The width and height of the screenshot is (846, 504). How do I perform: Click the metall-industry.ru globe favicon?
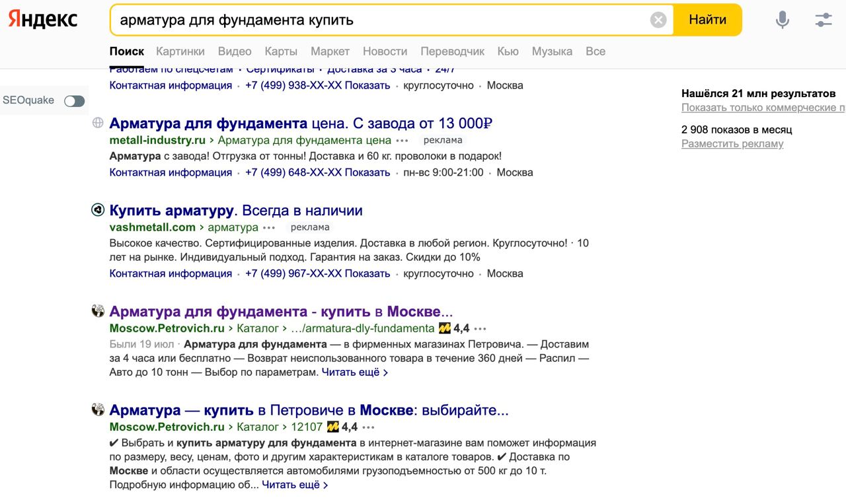(98, 122)
